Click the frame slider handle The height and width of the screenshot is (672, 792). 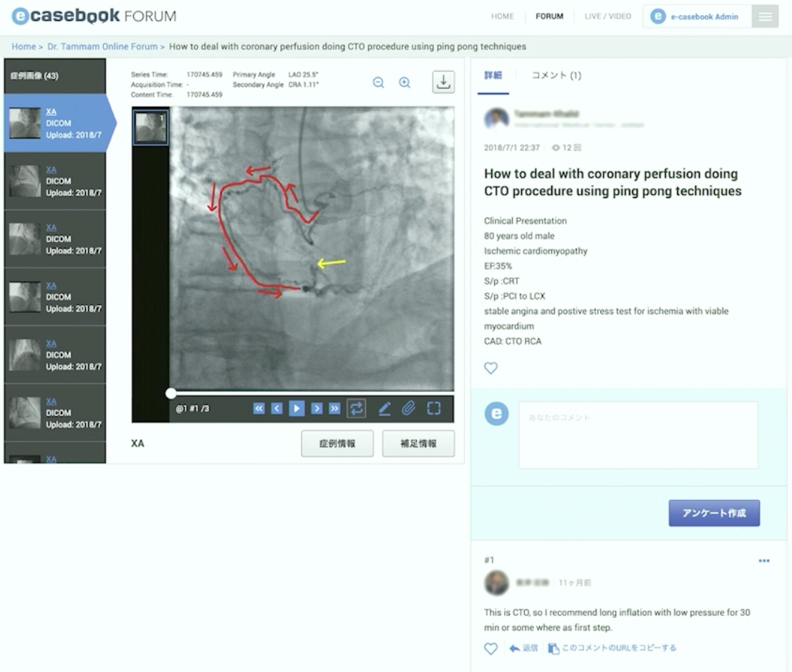point(170,393)
